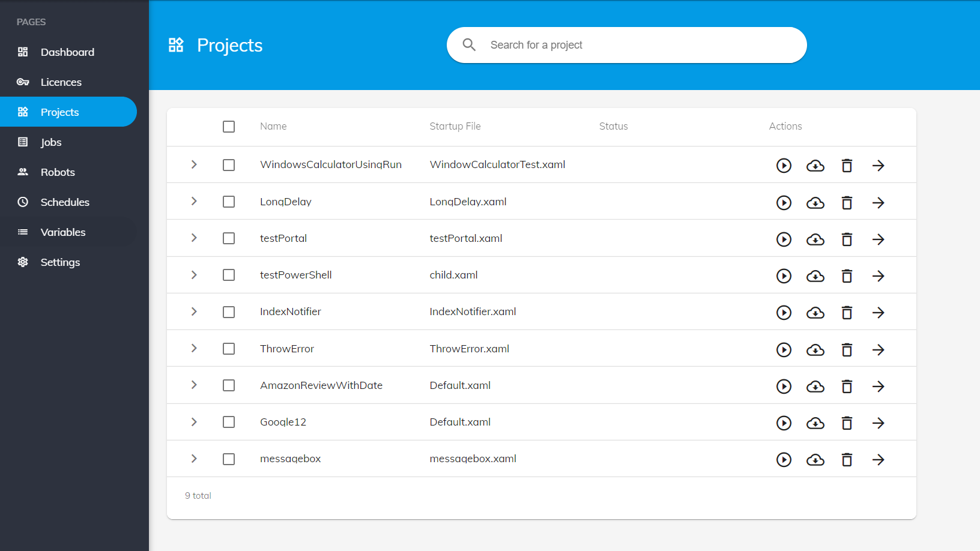Go to the Licences page
Viewport: 980px width, 551px height.
[x=68, y=82]
